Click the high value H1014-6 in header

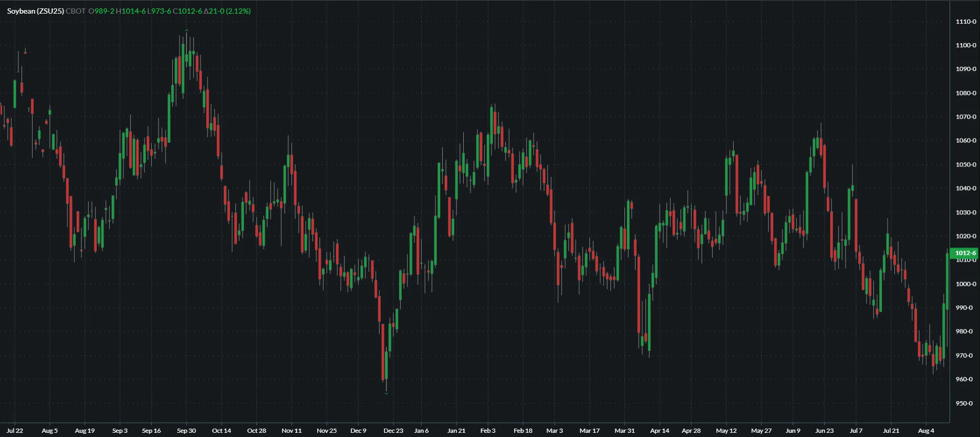pyautogui.click(x=131, y=11)
